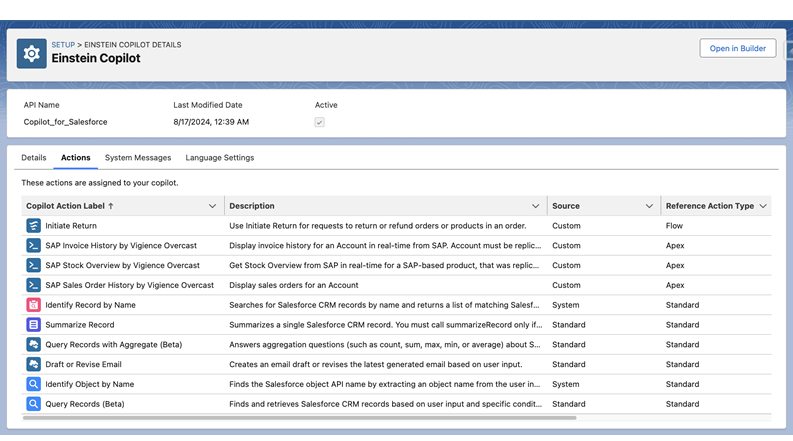Image resolution: width=793 pixels, height=441 pixels.
Task: Click the Initiate Return flow icon
Action: pyautogui.click(x=33, y=226)
